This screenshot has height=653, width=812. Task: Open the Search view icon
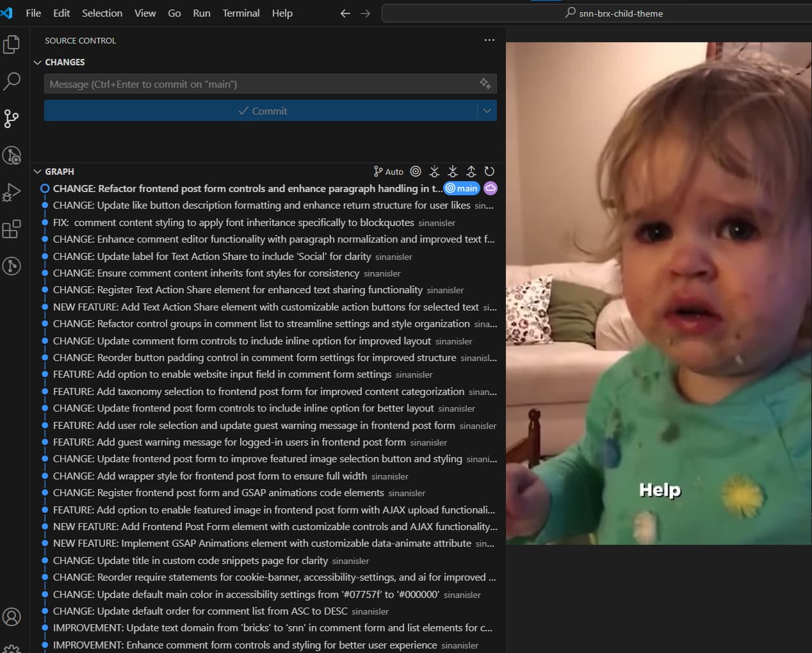pyautogui.click(x=12, y=81)
